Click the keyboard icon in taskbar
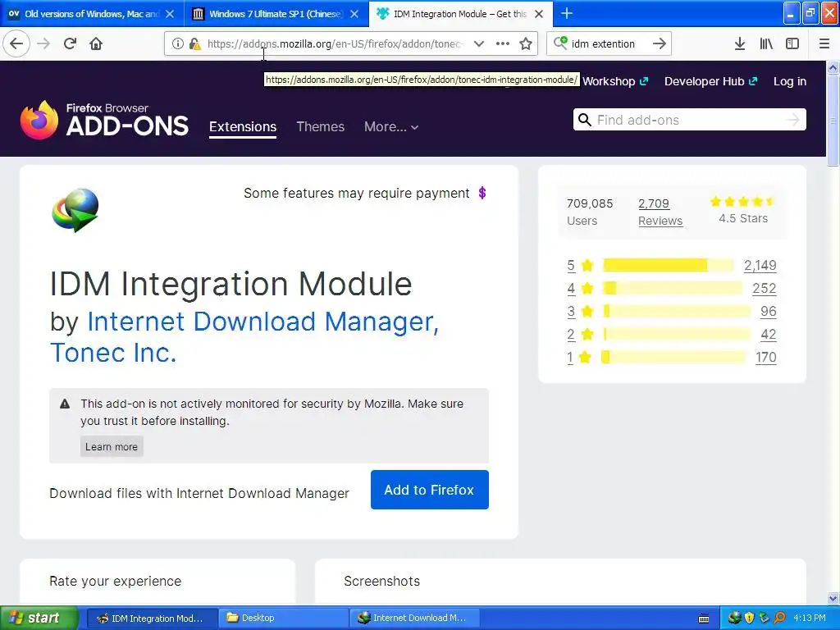This screenshot has height=630, width=840. coord(704,619)
